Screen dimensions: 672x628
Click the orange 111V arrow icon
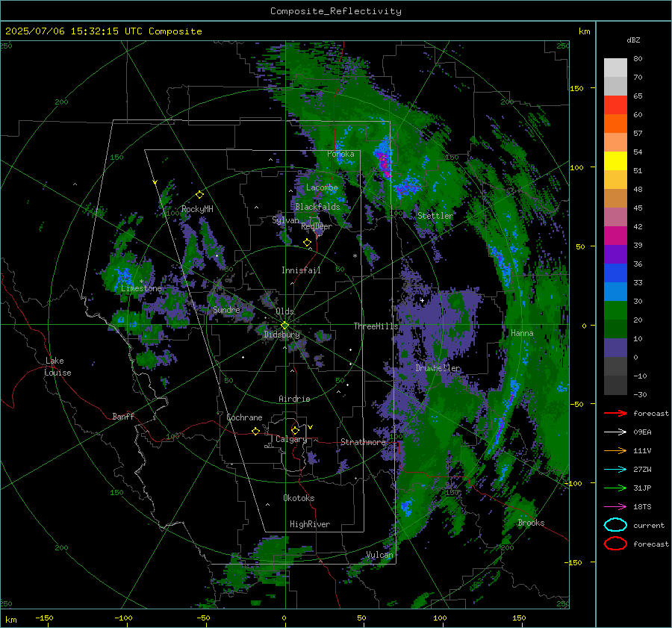coord(615,450)
